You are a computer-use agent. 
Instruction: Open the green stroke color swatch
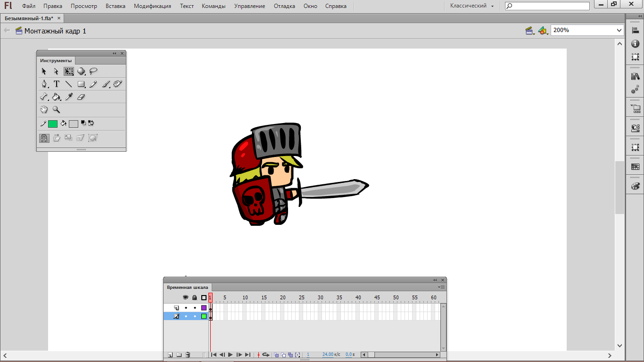[x=53, y=123]
